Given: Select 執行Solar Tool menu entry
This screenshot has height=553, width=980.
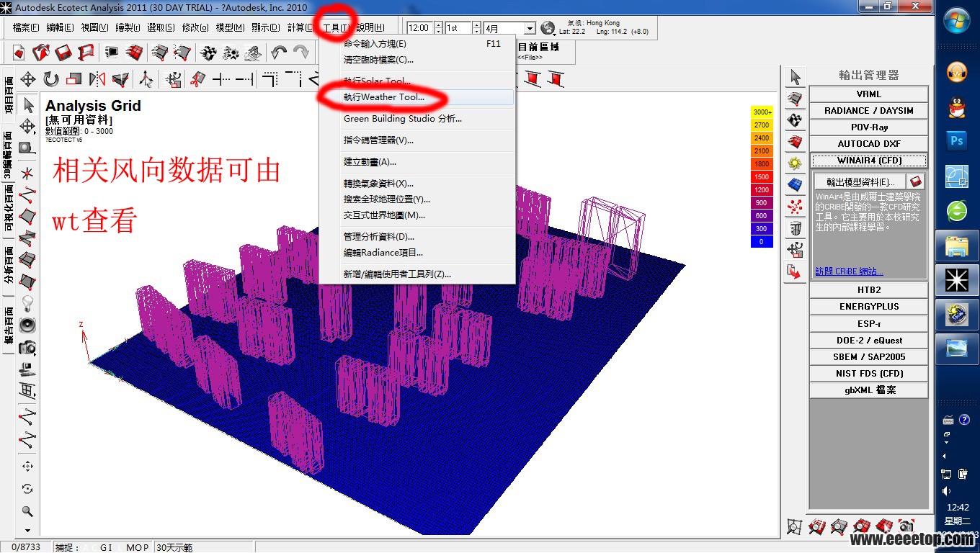Looking at the screenshot, I should (x=417, y=81).
